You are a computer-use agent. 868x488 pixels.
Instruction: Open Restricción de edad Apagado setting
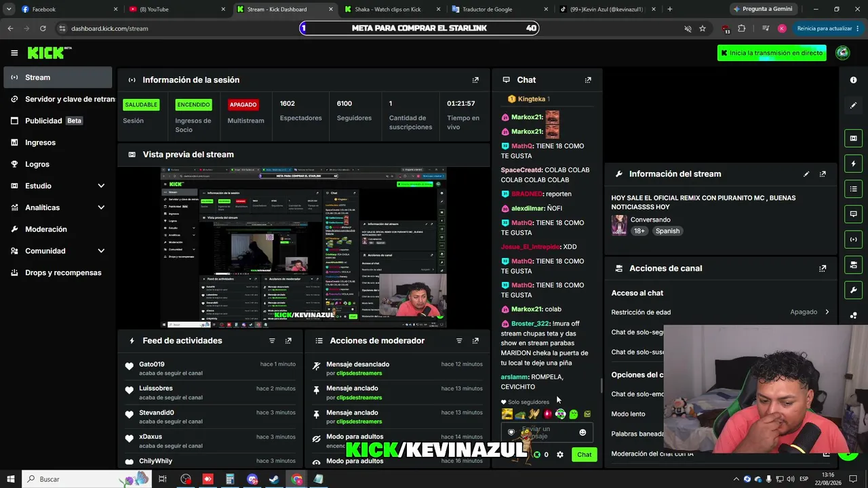coord(721,312)
